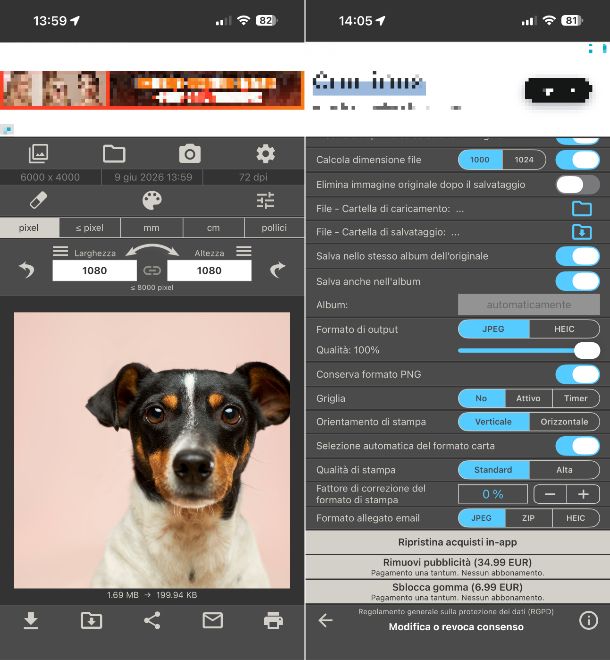Set email attachment format to JPEG

pyautogui.click(x=481, y=518)
